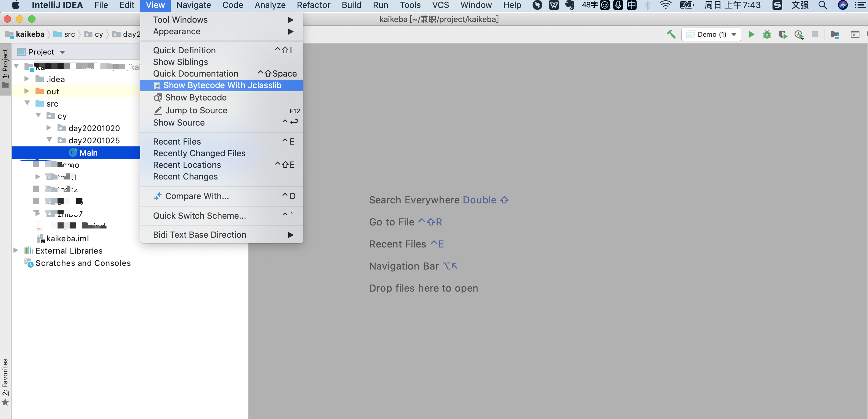Click kaikeba breadcrumb in navigation bar

pos(30,34)
